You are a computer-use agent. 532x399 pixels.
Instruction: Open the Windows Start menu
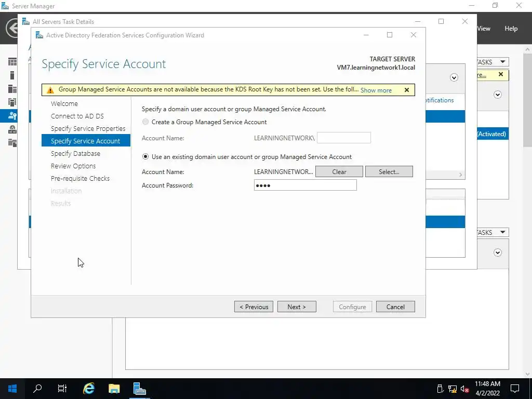[12, 389]
